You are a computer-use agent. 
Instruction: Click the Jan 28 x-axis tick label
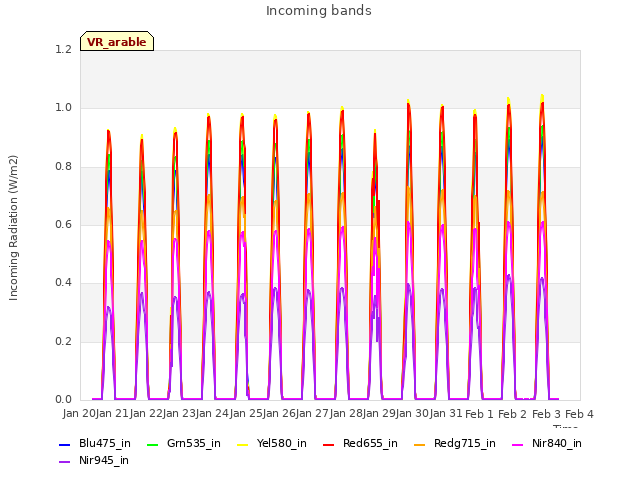click(346, 413)
